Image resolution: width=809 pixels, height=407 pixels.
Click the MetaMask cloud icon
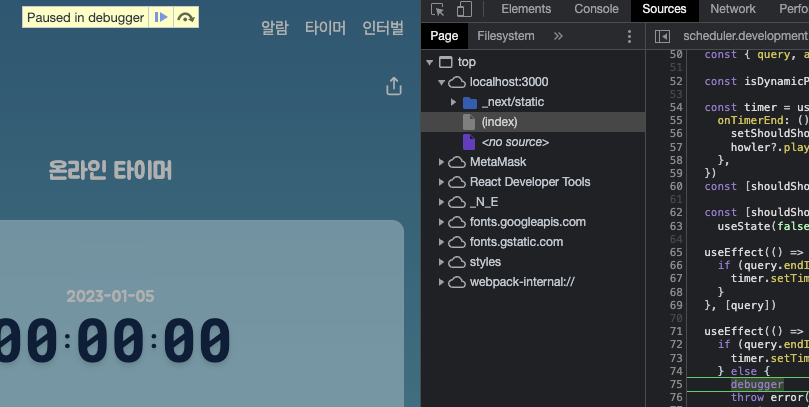[x=457, y=162]
